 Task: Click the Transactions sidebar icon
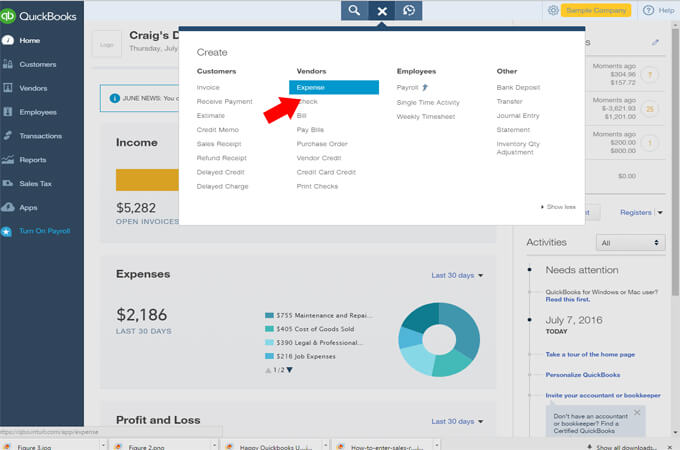click(8, 136)
